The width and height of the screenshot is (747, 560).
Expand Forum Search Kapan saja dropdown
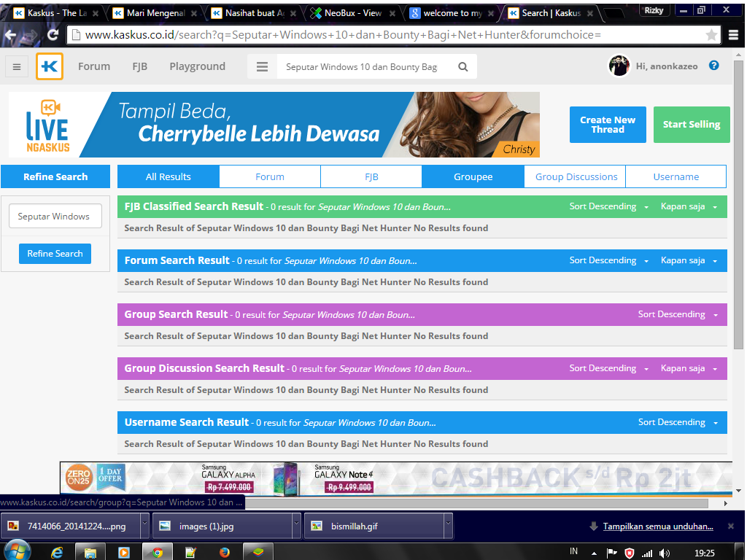tap(689, 260)
